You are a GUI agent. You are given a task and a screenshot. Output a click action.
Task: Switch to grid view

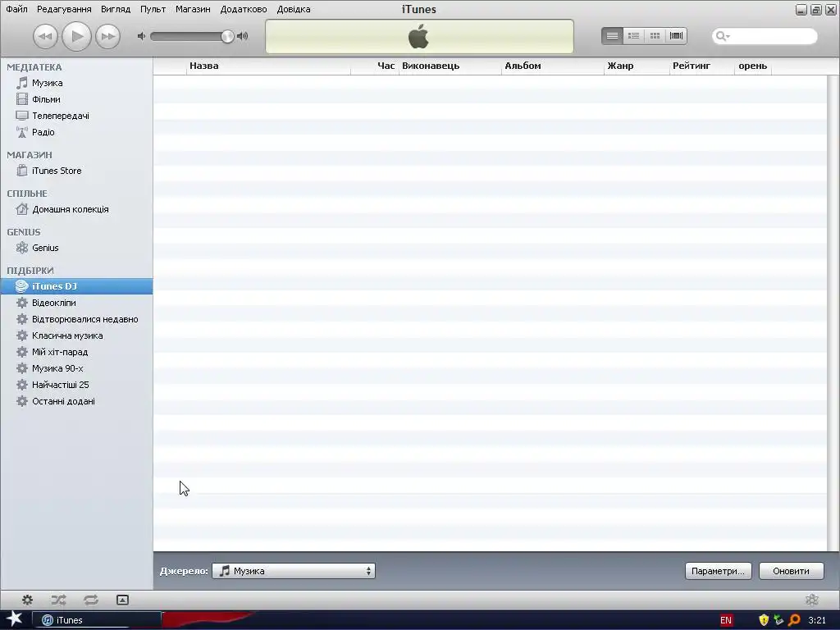click(655, 36)
